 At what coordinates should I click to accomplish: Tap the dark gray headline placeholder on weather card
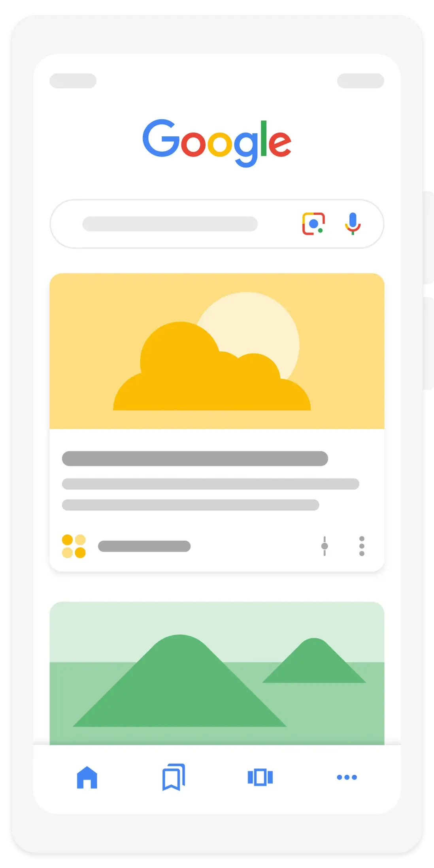pyautogui.click(x=195, y=459)
